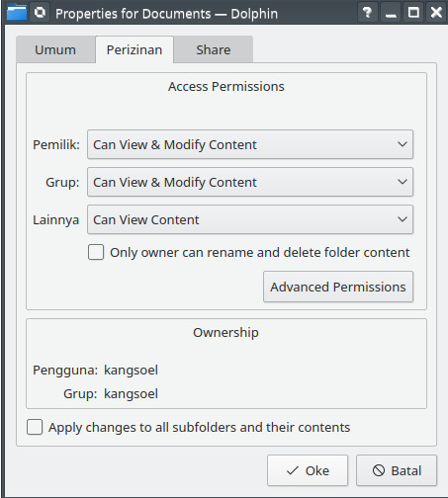Click the chevron arrow of Lainnya combo box
Screen dimensions: 448x498
pyautogui.click(x=403, y=219)
